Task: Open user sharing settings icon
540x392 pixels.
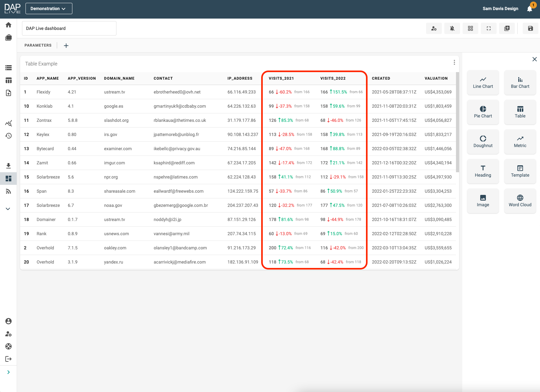Action: (x=434, y=28)
